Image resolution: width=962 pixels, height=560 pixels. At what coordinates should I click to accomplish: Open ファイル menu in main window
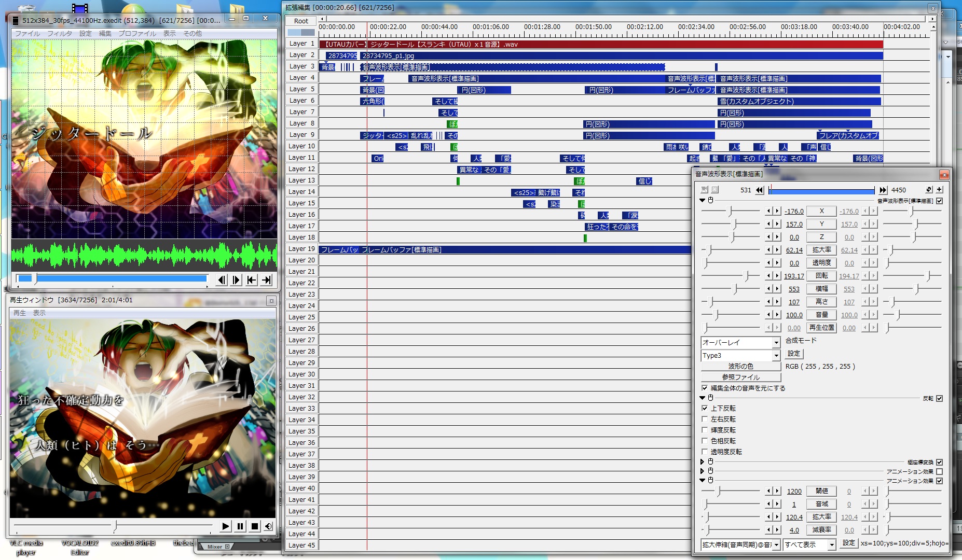coord(28,33)
